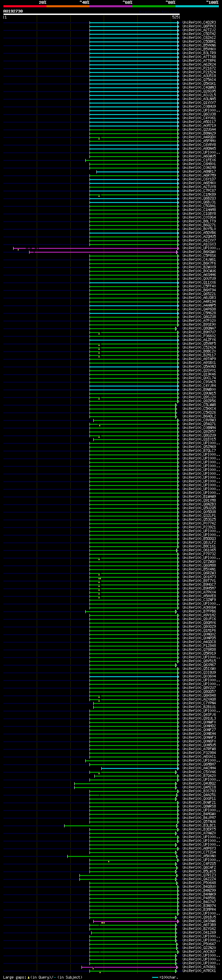Click hit label UniRef100_P48591
Screen dimensions: 222x980
[x=199, y=898]
